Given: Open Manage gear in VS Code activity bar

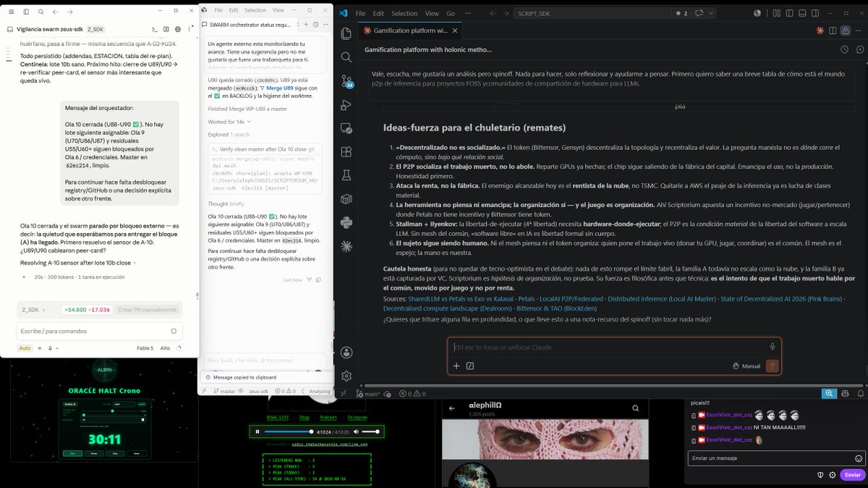Looking at the screenshot, I should (x=346, y=376).
